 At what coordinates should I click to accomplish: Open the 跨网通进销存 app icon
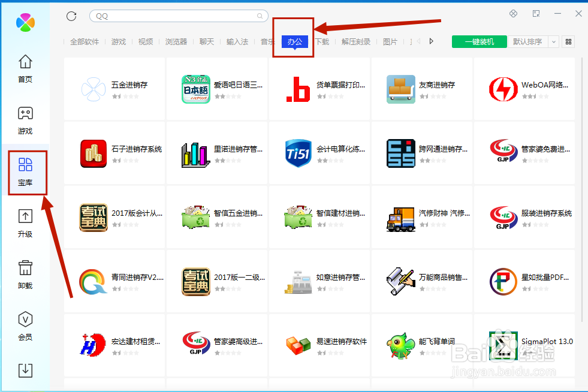[x=400, y=153]
